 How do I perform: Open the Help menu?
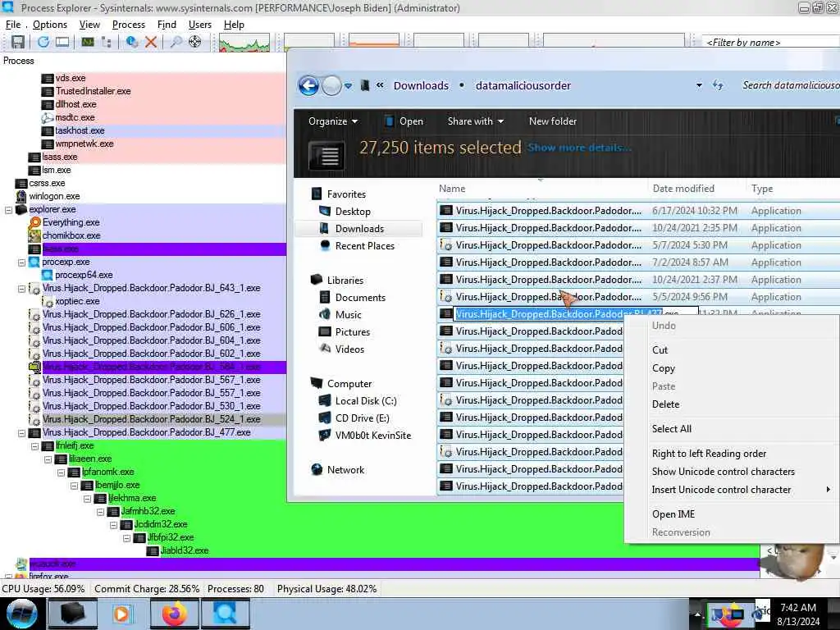[x=234, y=25]
